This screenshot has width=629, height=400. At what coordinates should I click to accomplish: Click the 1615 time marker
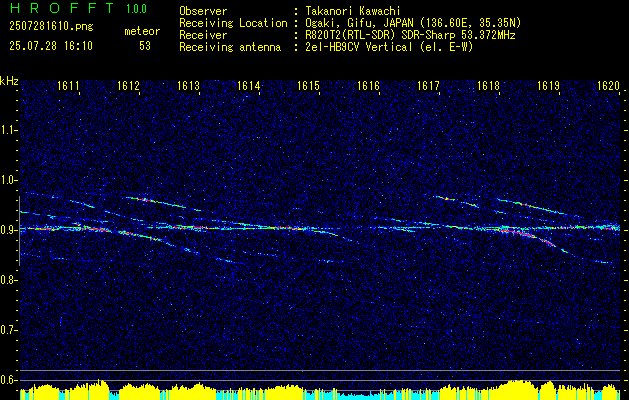point(308,85)
